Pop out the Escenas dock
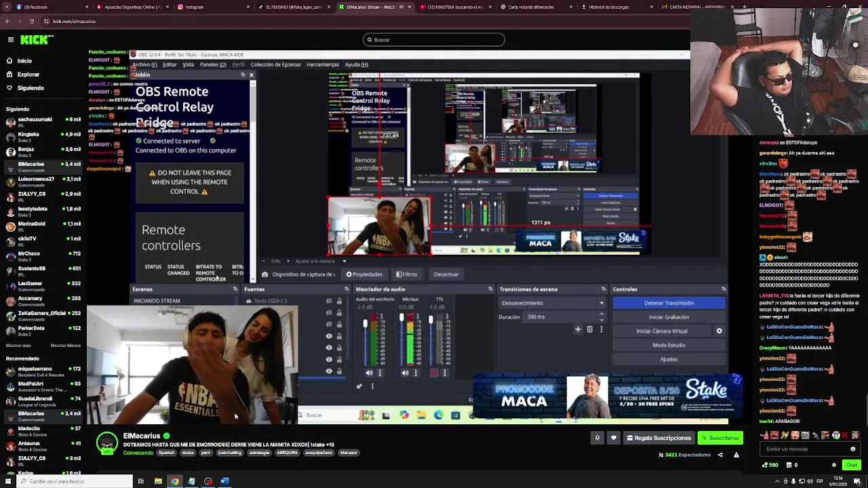 click(x=235, y=289)
